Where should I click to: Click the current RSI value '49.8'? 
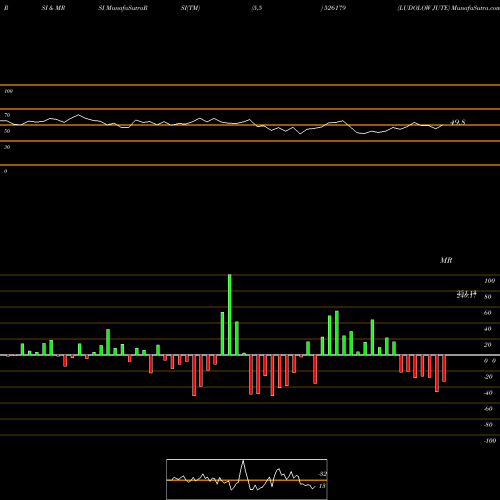point(457,122)
